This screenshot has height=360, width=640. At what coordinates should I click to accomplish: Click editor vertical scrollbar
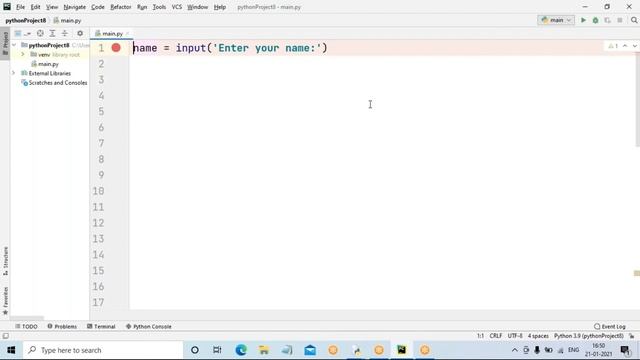tap(637, 100)
